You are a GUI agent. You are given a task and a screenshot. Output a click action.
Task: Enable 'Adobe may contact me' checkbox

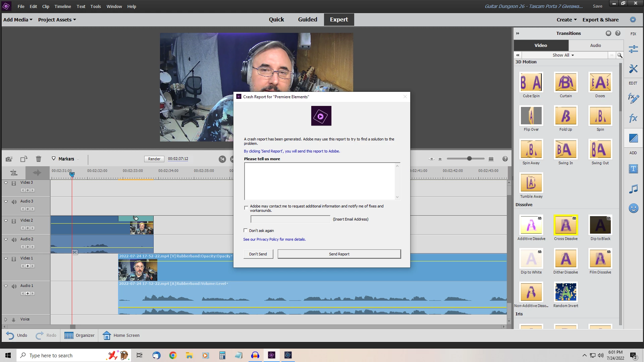pyautogui.click(x=246, y=208)
